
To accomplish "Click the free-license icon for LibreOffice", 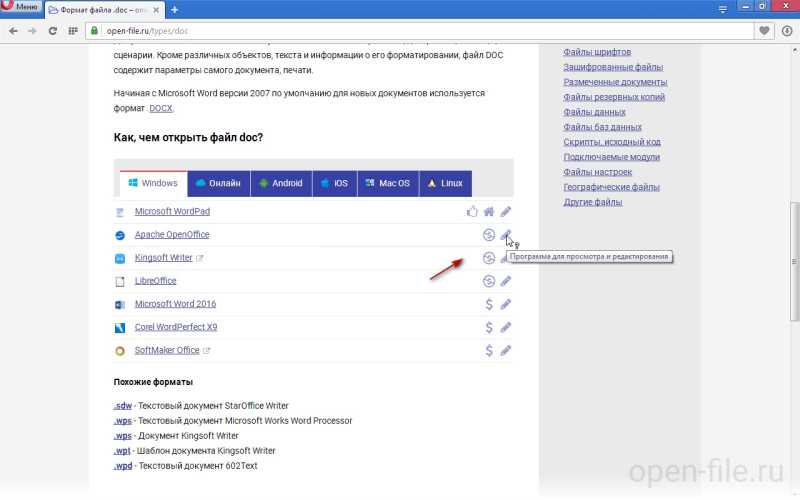I will 489,281.
